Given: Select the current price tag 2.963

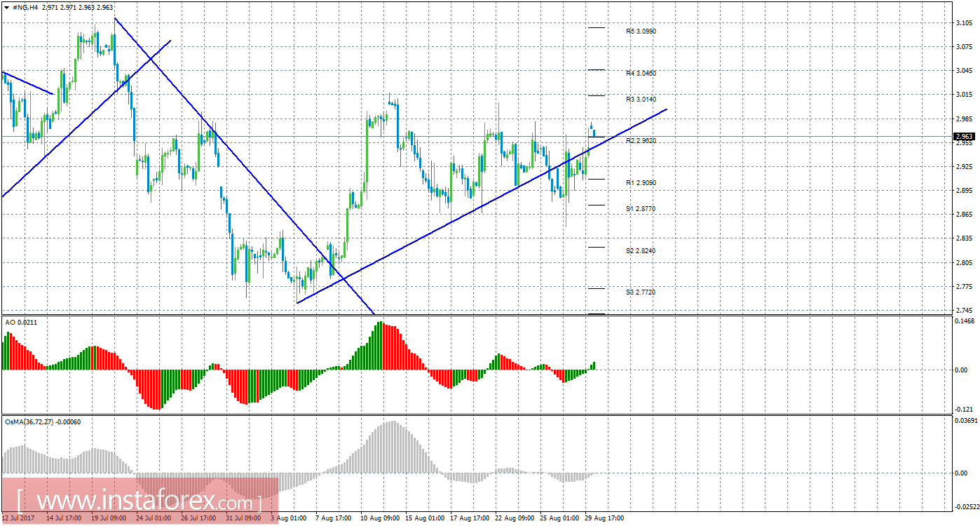Looking at the screenshot, I should (965, 137).
